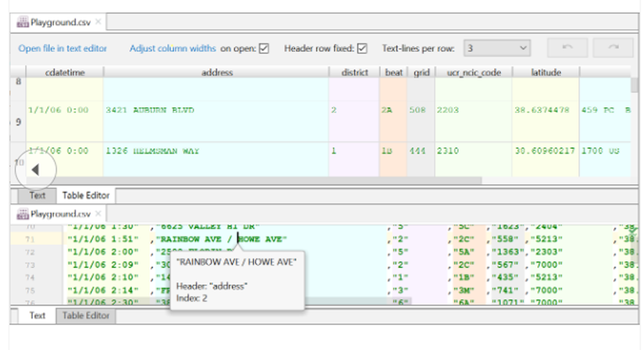Select Text tab in lower editor

37,315
